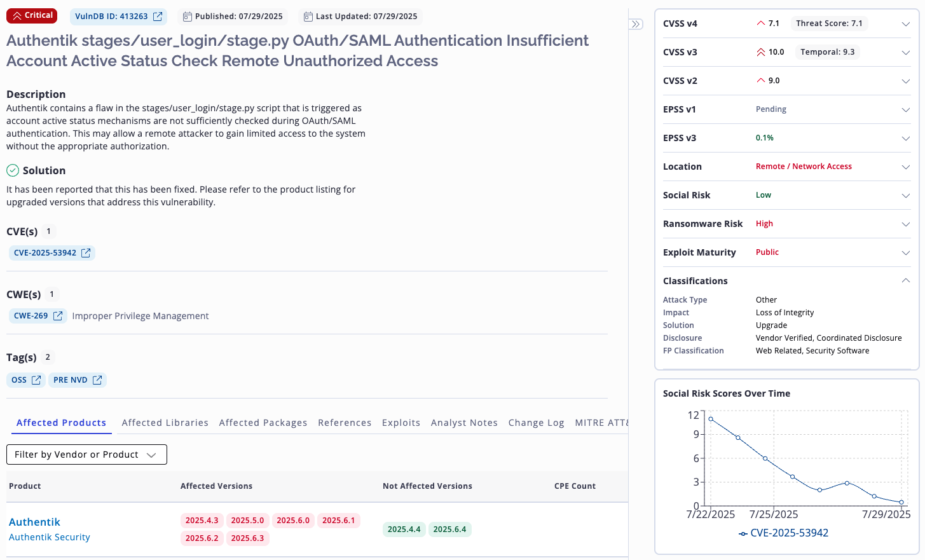Viewport: 925px width, 560px height.
Task: Expand the Exploit Maturity row
Action: click(906, 253)
